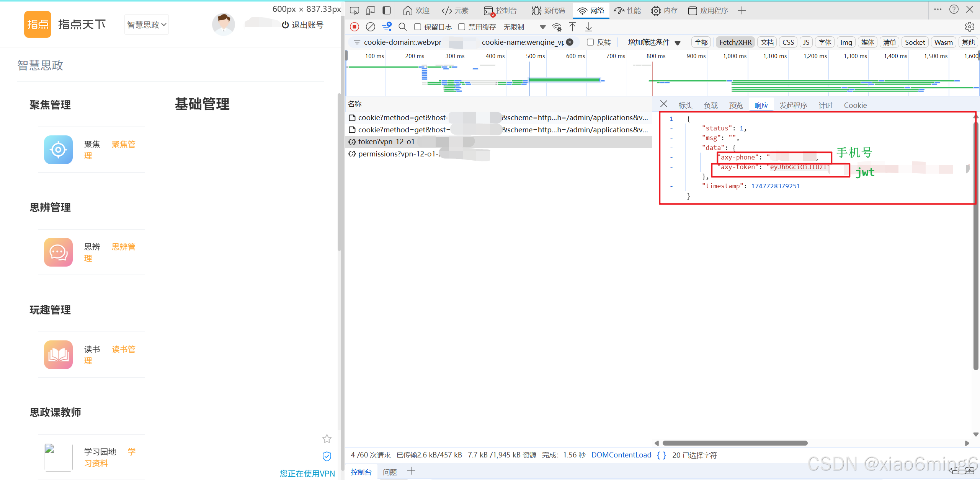The image size is (980, 480).
Task: Clear the cookie filter text
Action: tap(570, 42)
